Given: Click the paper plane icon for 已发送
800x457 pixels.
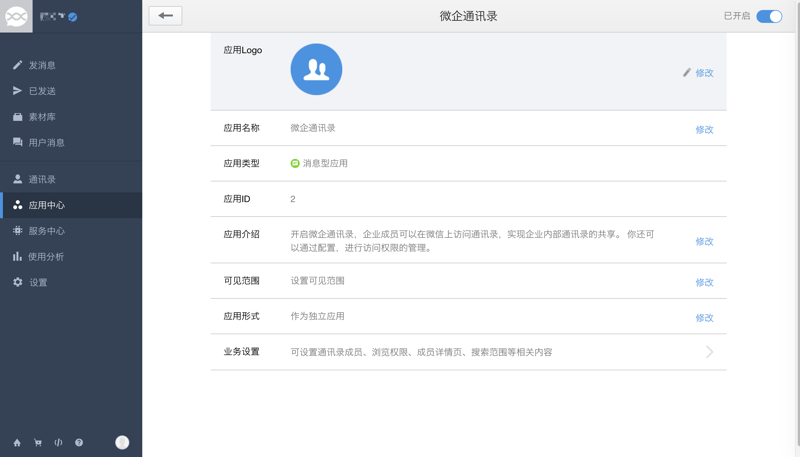Looking at the screenshot, I should [17, 90].
